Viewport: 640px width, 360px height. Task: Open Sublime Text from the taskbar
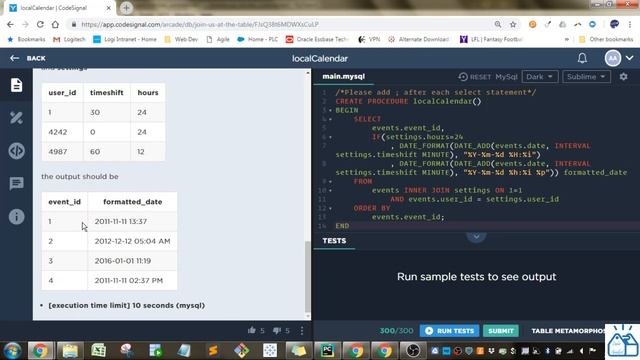point(213,351)
